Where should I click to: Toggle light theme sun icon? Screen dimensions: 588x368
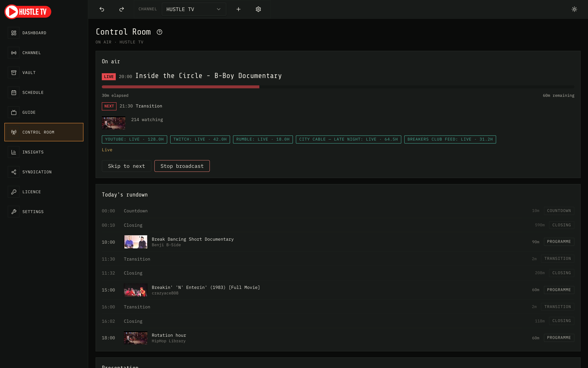click(x=574, y=9)
